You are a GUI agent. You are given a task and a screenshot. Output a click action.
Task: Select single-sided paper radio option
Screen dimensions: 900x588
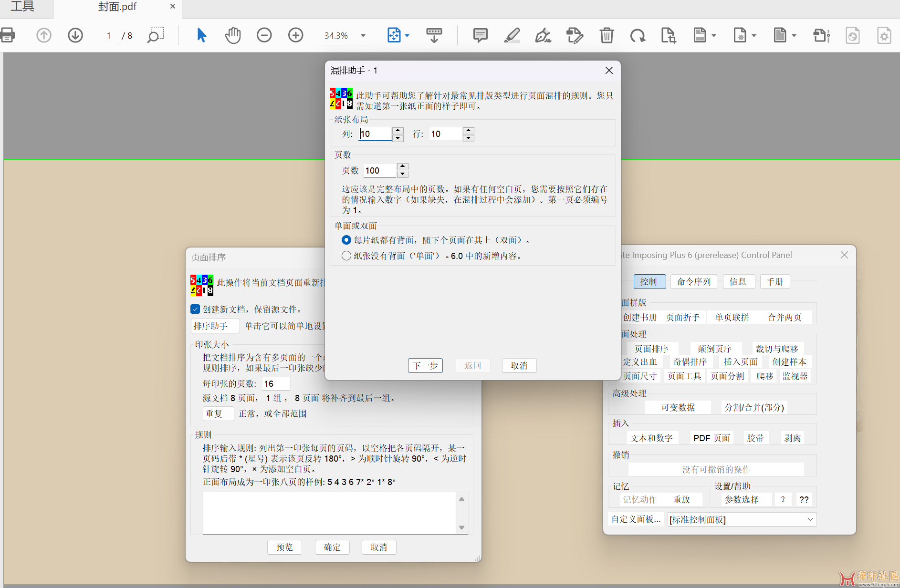(x=346, y=256)
